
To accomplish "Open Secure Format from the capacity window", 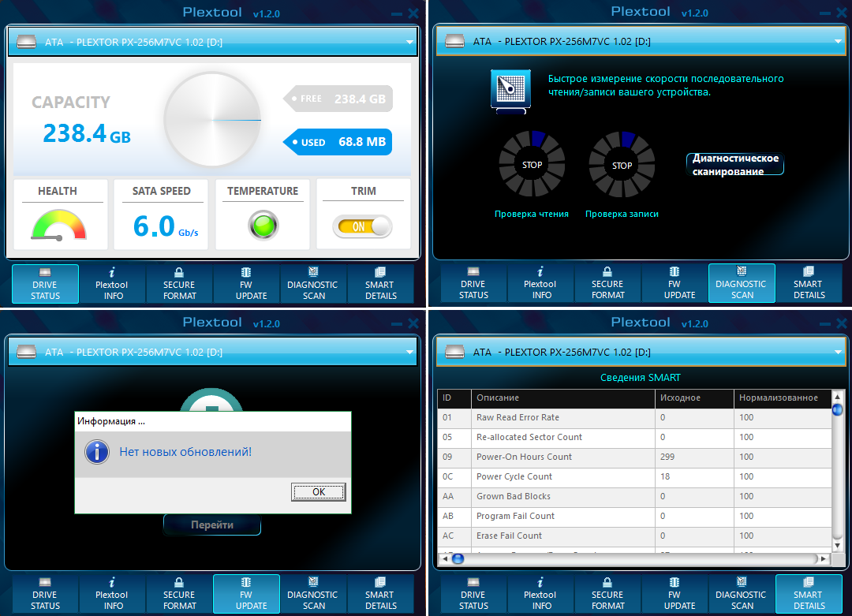I will click(x=179, y=284).
